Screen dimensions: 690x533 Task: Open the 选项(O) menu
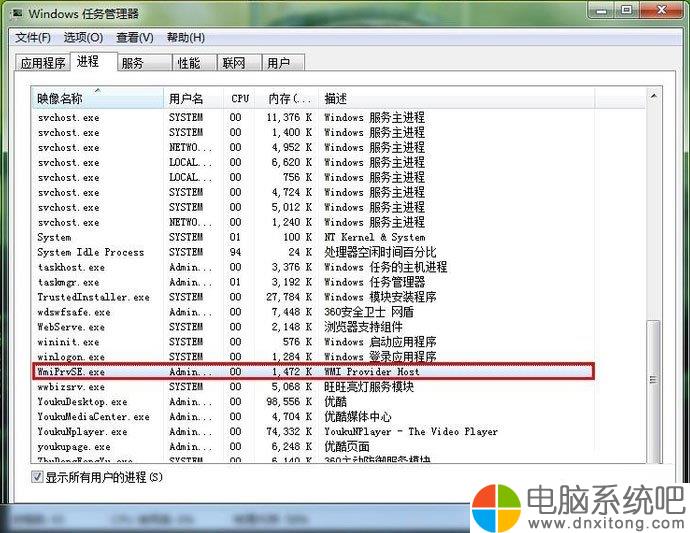pos(83,37)
